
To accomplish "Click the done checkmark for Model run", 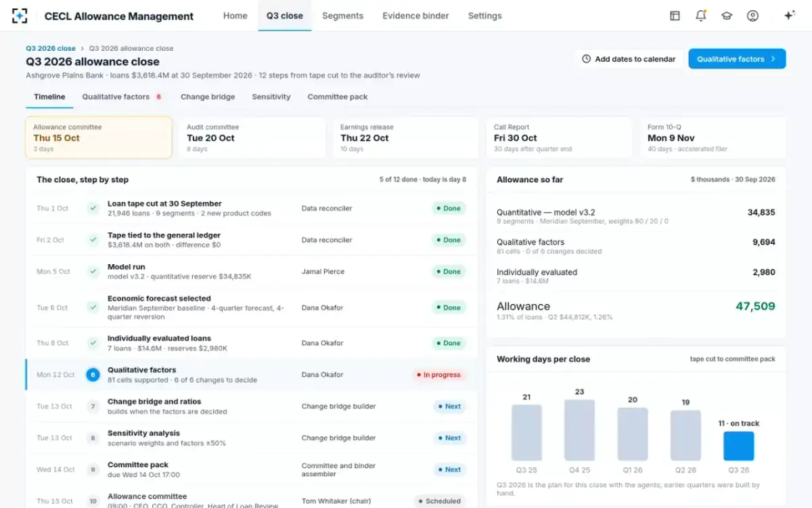I will (93, 272).
